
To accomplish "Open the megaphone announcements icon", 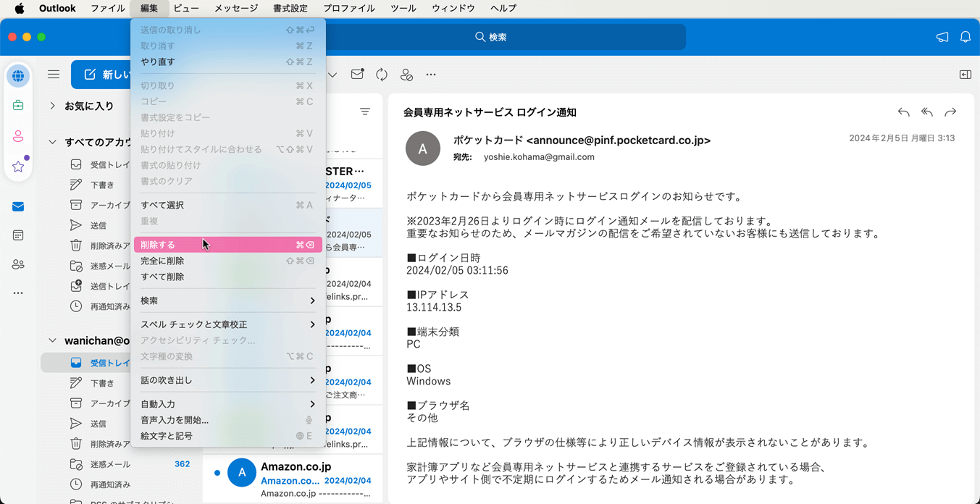I will pos(942,37).
